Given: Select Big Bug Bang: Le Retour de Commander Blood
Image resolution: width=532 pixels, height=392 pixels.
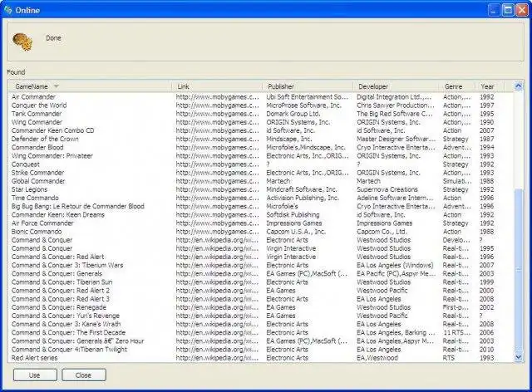Looking at the screenshot, I should (260, 207).
